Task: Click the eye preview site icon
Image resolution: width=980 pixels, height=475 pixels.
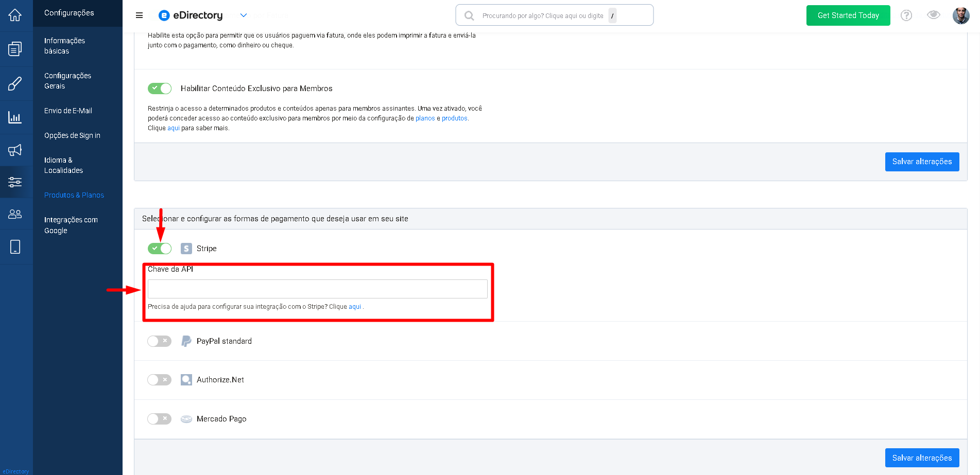Action: pyautogui.click(x=934, y=15)
